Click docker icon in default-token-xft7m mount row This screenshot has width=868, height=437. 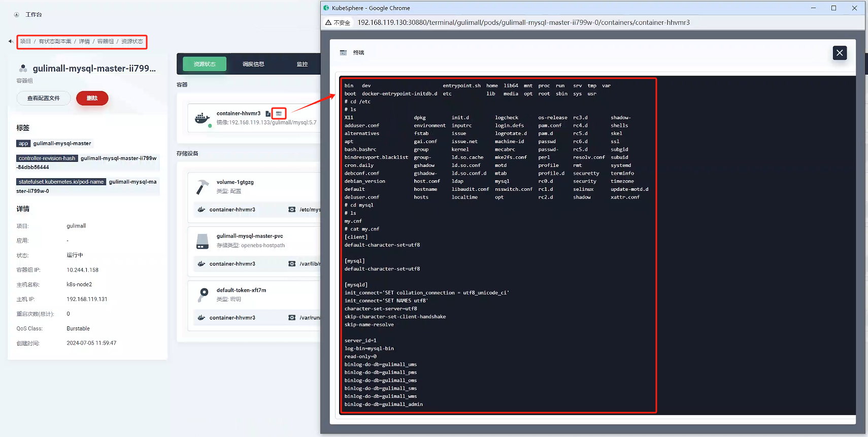click(x=201, y=318)
